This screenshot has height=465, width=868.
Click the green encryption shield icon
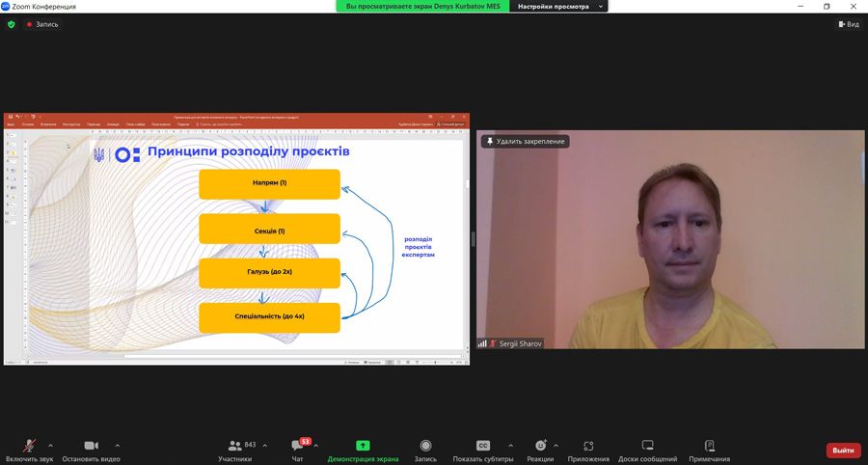click(x=11, y=24)
